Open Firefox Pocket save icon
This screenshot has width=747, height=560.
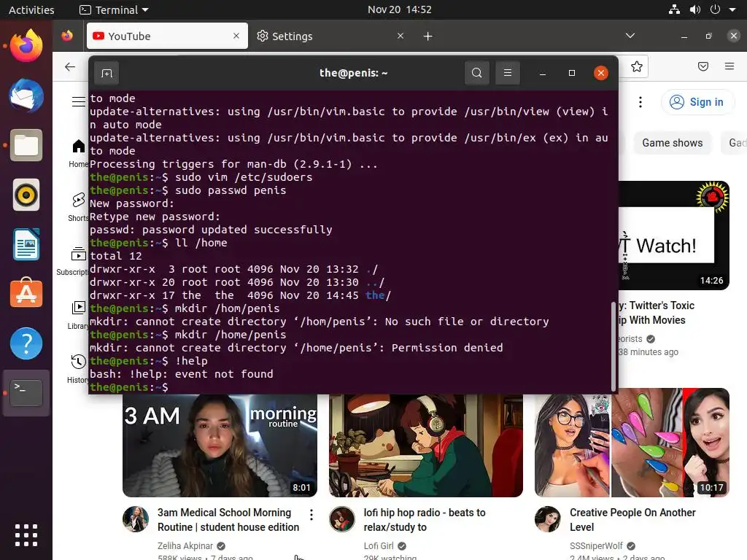[x=703, y=66]
